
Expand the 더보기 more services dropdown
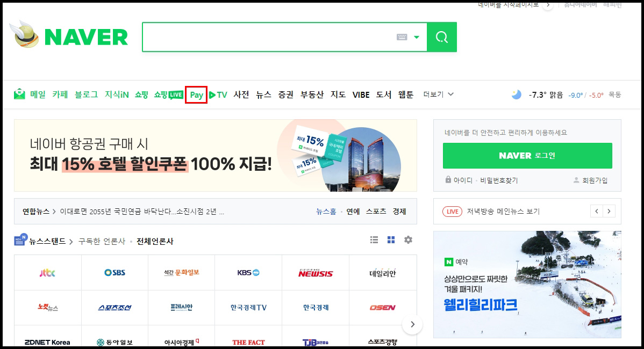coord(438,94)
